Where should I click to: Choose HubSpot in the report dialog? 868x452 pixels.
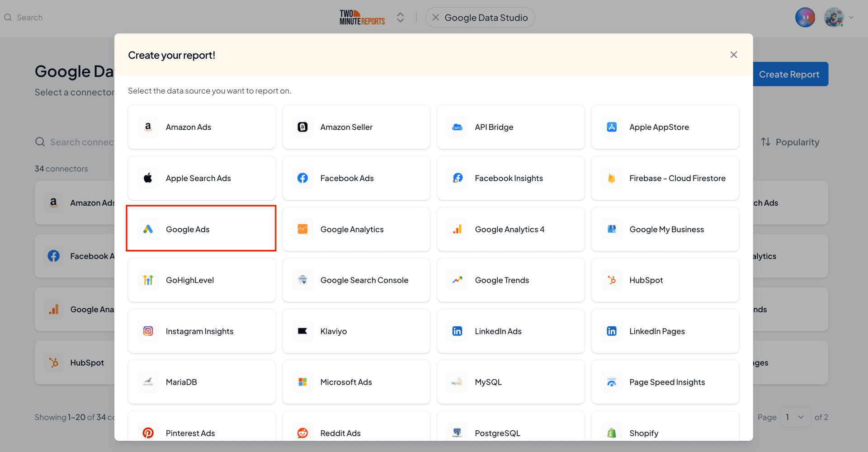point(665,280)
